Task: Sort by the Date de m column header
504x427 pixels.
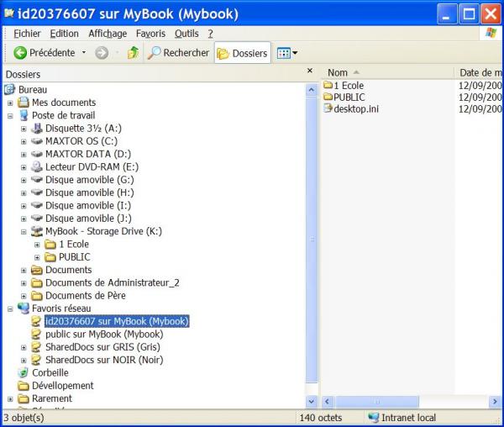Action: coord(479,72)
